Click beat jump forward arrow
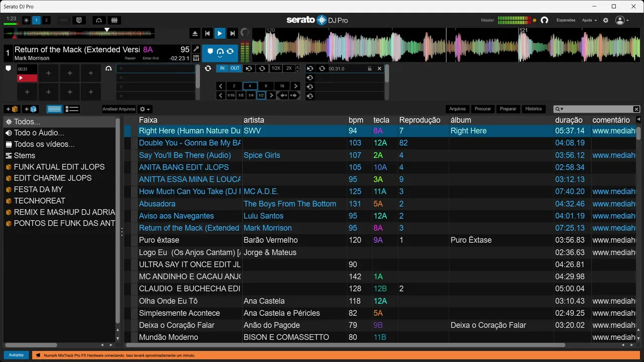Image resolution: width=644 pixels, height=362 pixels. (x=294, y=96)
